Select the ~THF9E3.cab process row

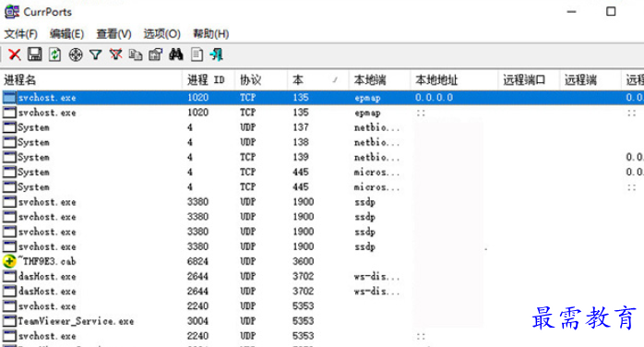tap(322, 261)
